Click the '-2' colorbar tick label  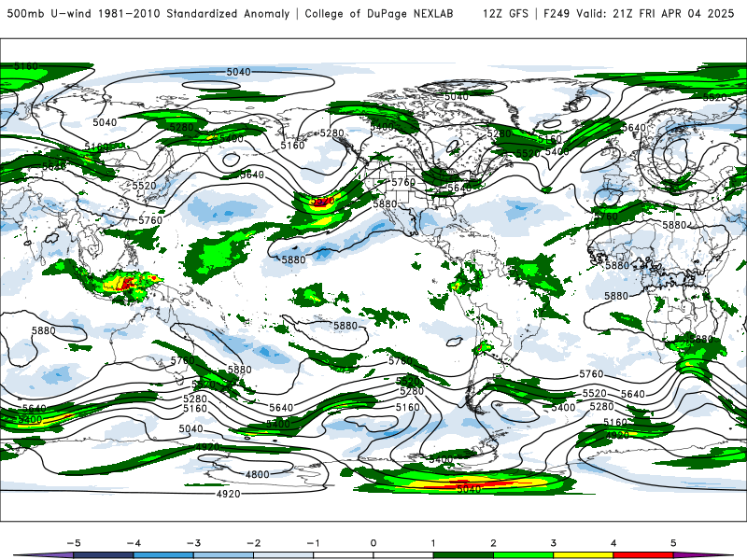[253, 543]
